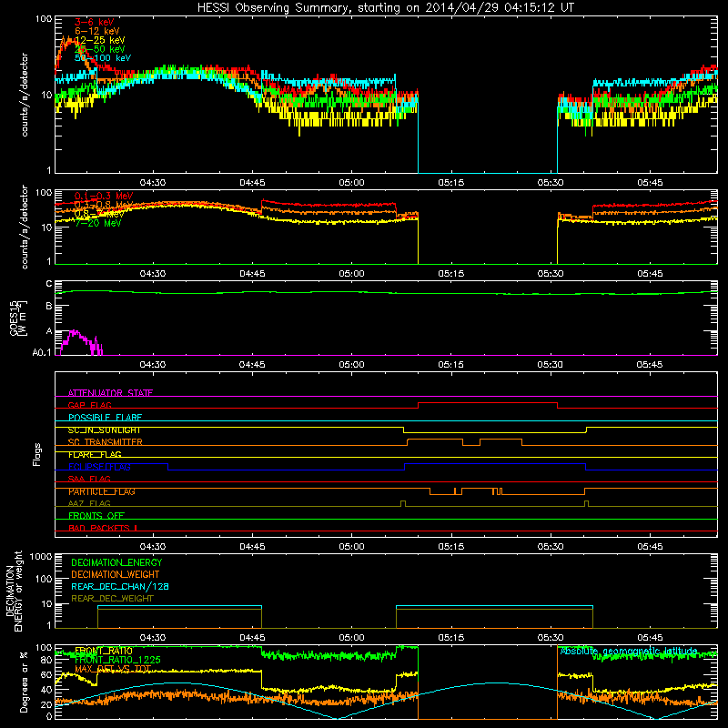This screenshot has width=728, height=728.
Task: Click the ATTENUATOR_STATE flag label
Action: (x=110, y=393)
